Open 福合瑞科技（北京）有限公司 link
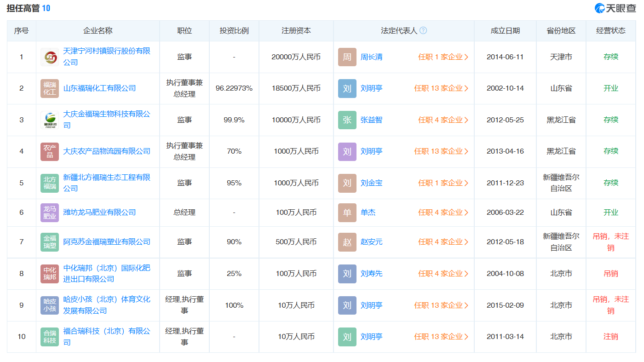 click(107, 337)
